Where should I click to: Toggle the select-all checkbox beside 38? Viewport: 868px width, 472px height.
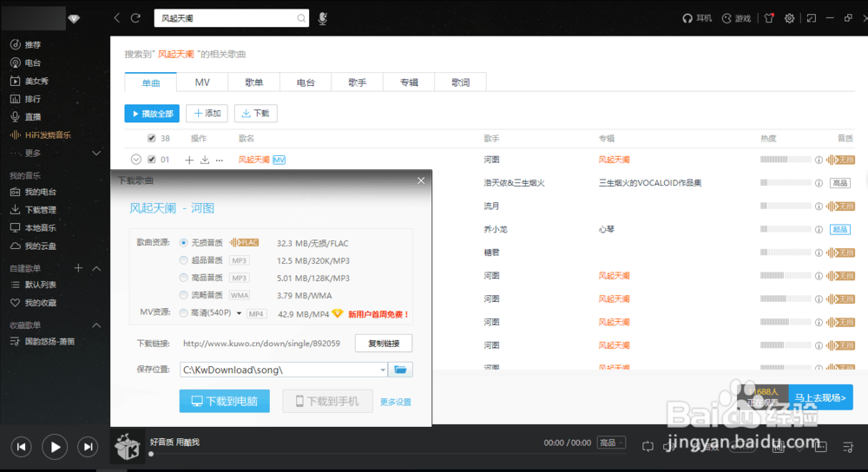tap(152, 138)
